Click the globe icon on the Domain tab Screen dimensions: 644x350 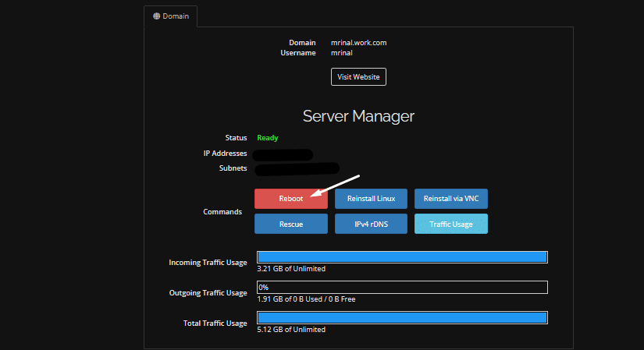[156, 16]
